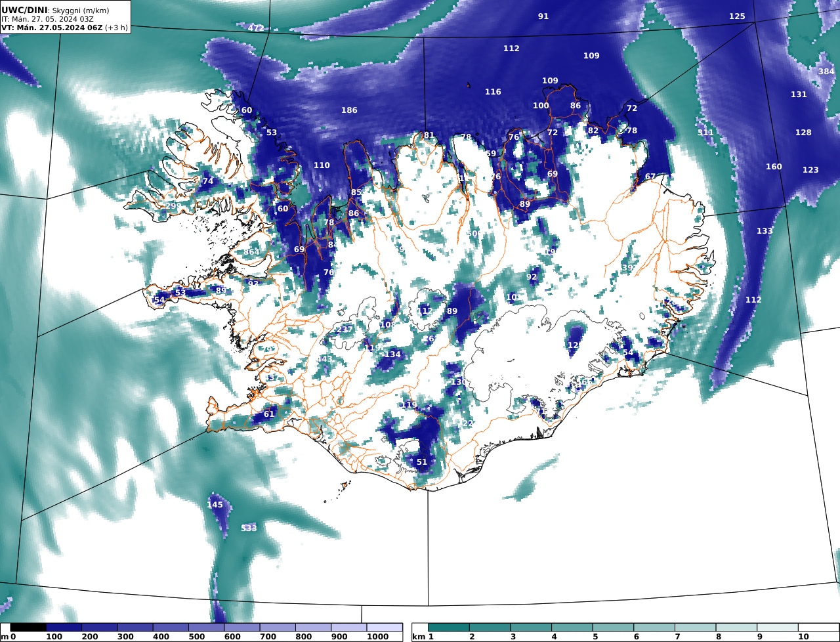Click the visibility value "84"
Viewport: 840px width, 642px height.
tap(333, 245)
